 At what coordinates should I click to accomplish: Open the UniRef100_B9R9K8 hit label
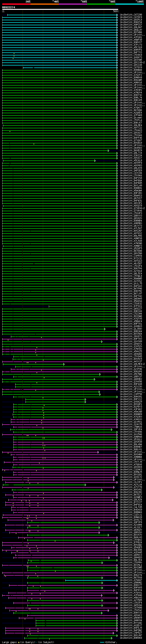point(131,638)
